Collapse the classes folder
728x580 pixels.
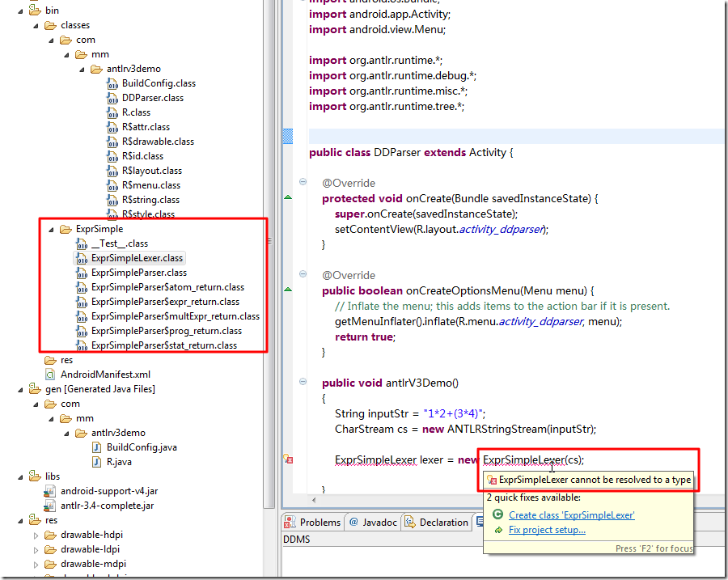tap(36, 26)
